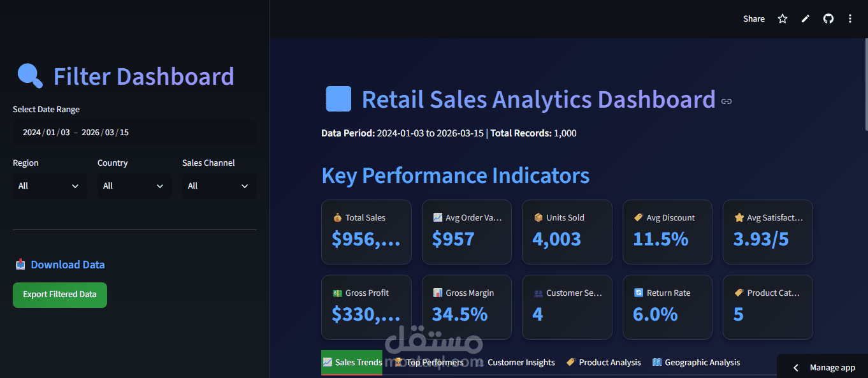Click the Key Performance Indicators heading
This screenshot has height=378, width=868.
click(x=456, y=175)
